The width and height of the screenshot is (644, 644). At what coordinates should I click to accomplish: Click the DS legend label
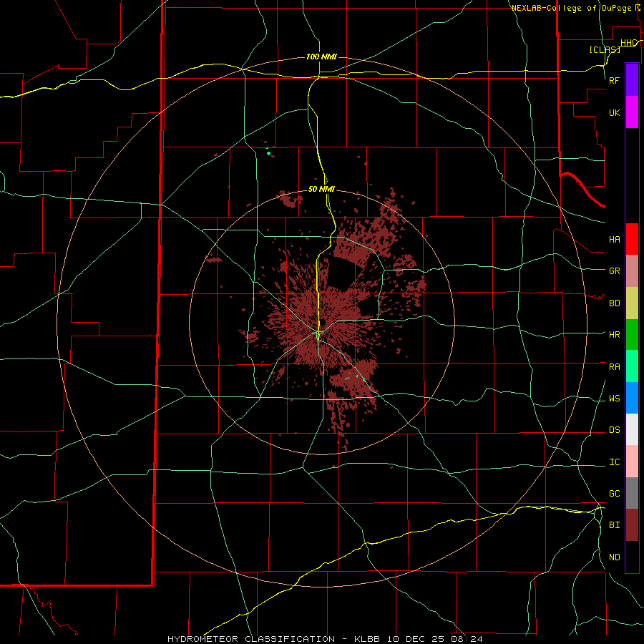(614, 430)
